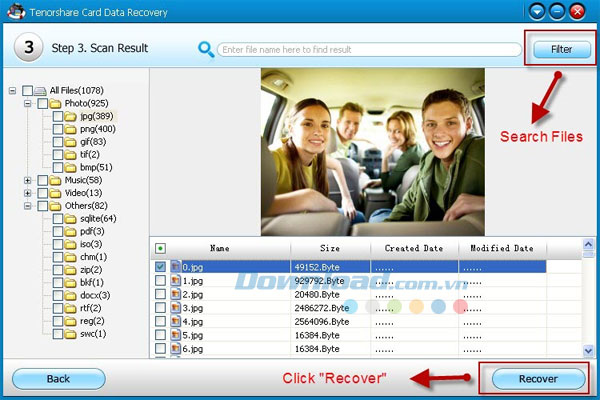Viewport: 600px width, 400px height.
Task: Expand the Music(58) tree node
Action: click(28, 180)
